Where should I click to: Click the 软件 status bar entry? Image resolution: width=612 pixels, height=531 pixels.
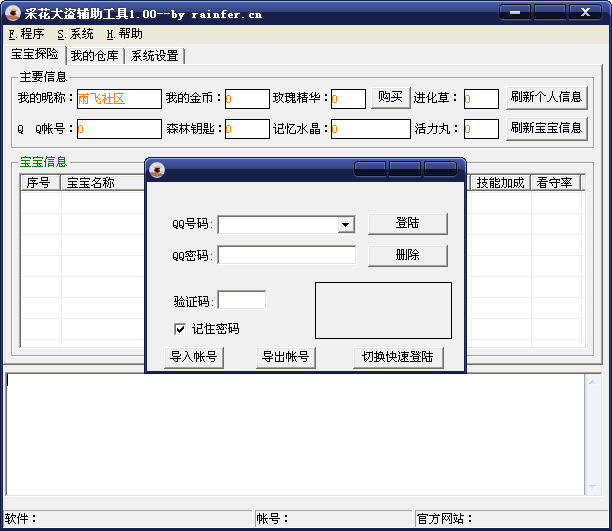pyautogui.click(x=127, y=519)
